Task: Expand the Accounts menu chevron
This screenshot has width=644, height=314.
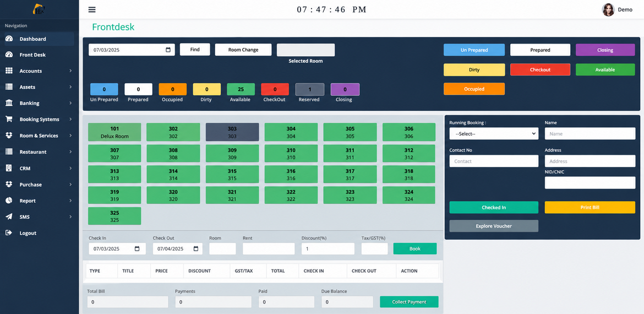Action: point(70,71)
